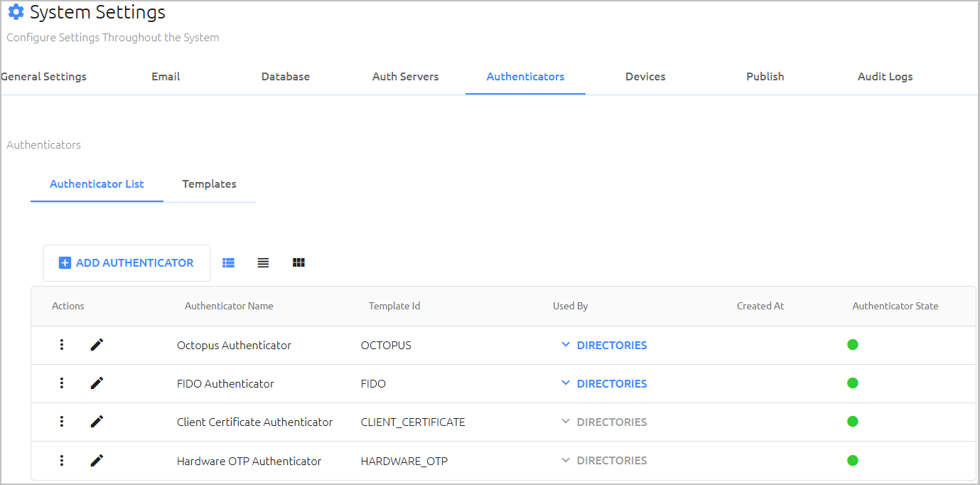
Task: Expand Directories for Client Certificate Authenticator
Action: [604, 422]
